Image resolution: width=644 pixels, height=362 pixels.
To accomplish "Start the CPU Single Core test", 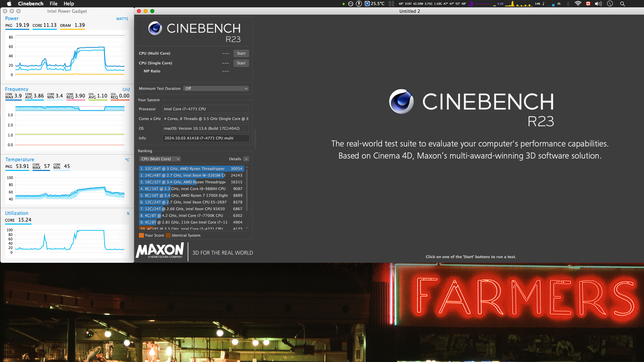I will pyautogui.click(x=241, y=63).
